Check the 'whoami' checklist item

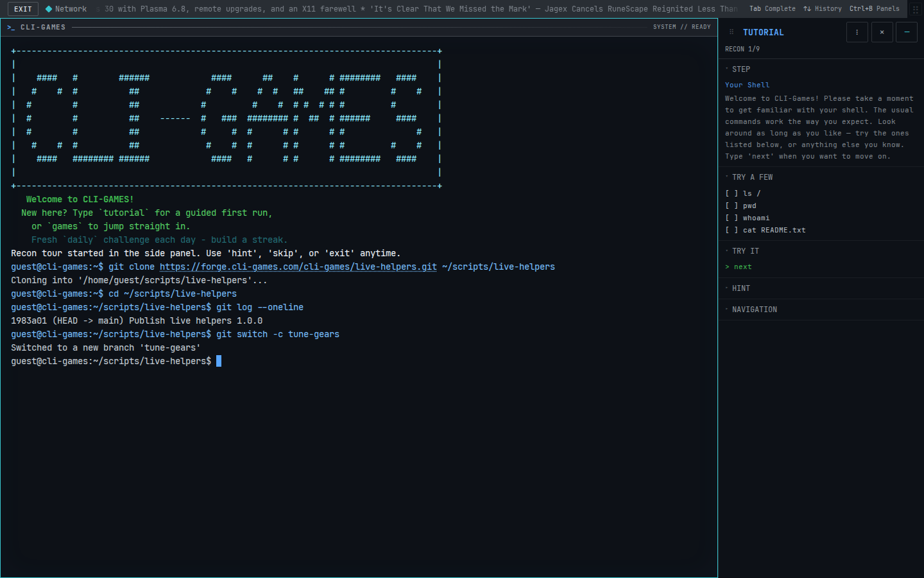748,218
